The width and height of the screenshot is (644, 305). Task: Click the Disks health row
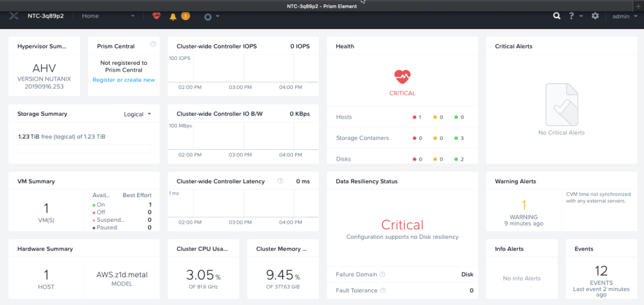[402, 159]
